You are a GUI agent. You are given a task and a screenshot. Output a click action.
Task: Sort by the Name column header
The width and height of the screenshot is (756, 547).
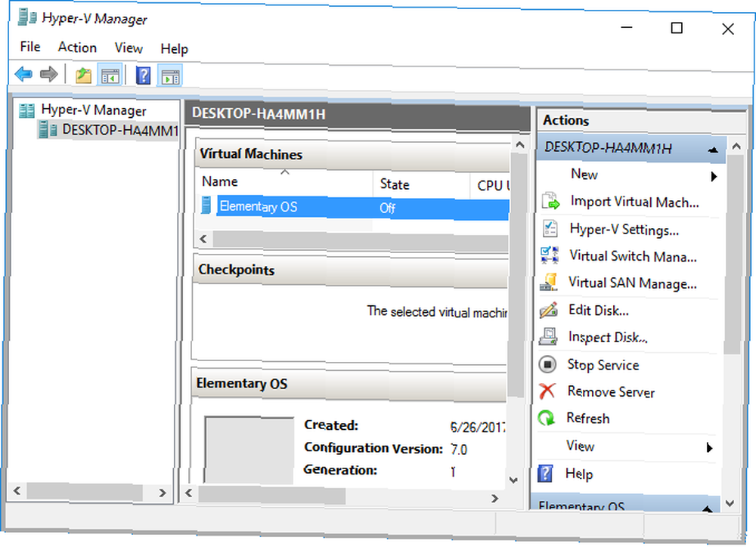286,183
